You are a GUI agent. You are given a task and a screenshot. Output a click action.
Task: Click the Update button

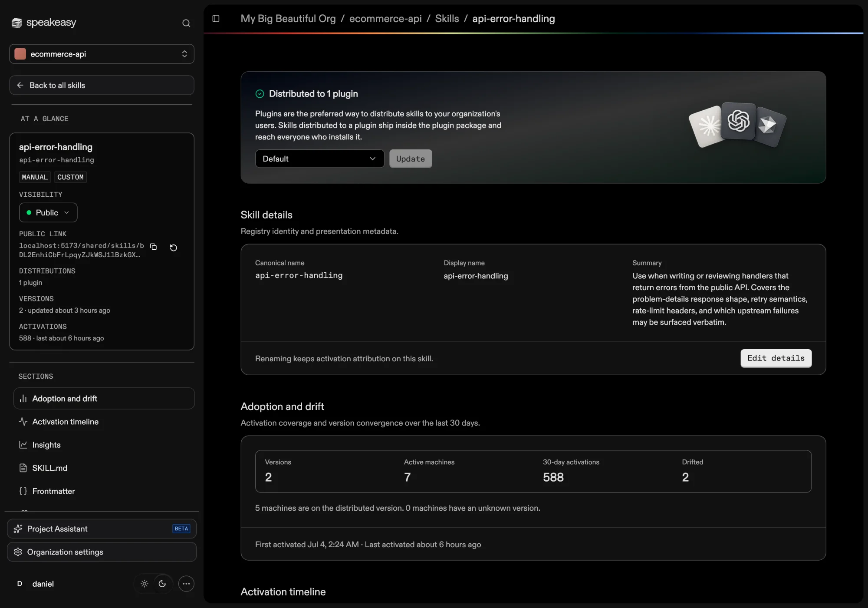tap(411, 159)
